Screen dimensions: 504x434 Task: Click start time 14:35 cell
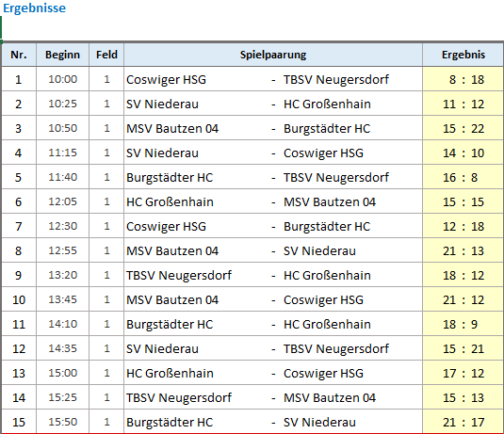click(x=63, y=348)
